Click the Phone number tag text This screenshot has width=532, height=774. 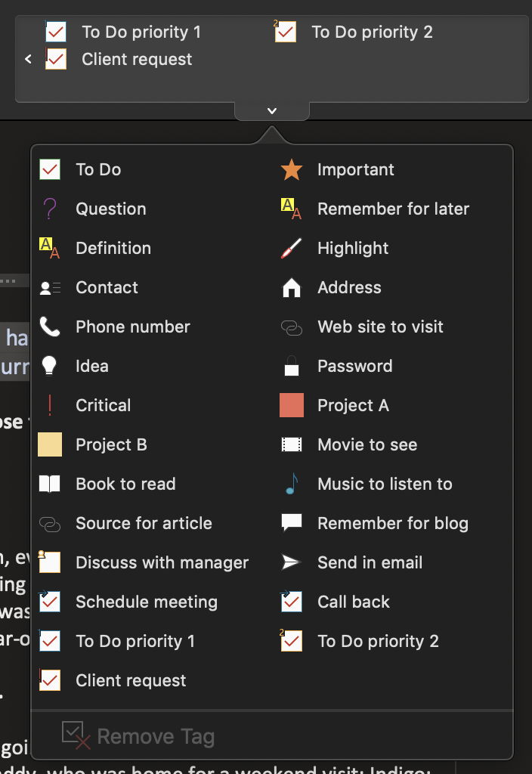point(133,327)
